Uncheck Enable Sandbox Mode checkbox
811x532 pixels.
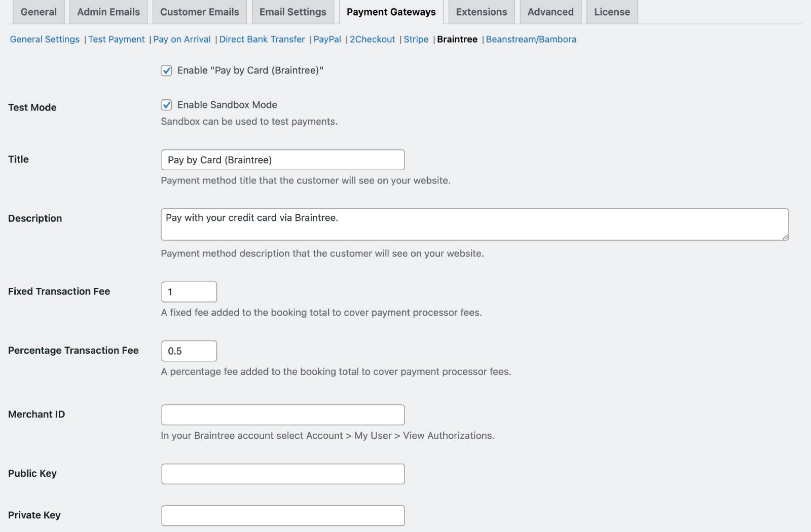coord(166,105)
